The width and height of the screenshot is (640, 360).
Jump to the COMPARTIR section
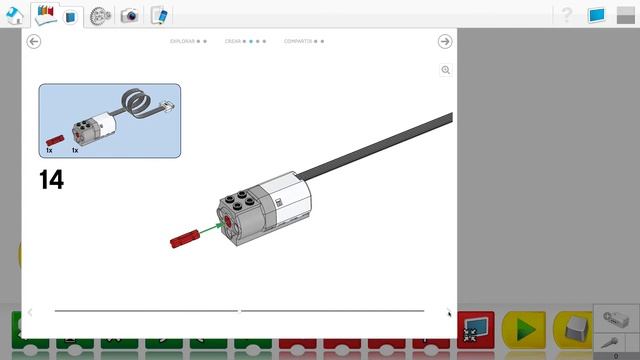(x=298, y=41)
